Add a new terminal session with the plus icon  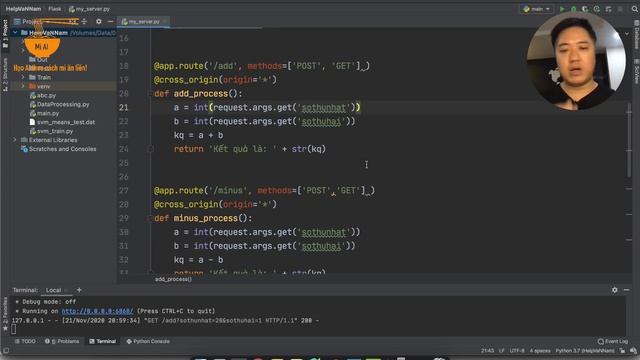point(79,290)
